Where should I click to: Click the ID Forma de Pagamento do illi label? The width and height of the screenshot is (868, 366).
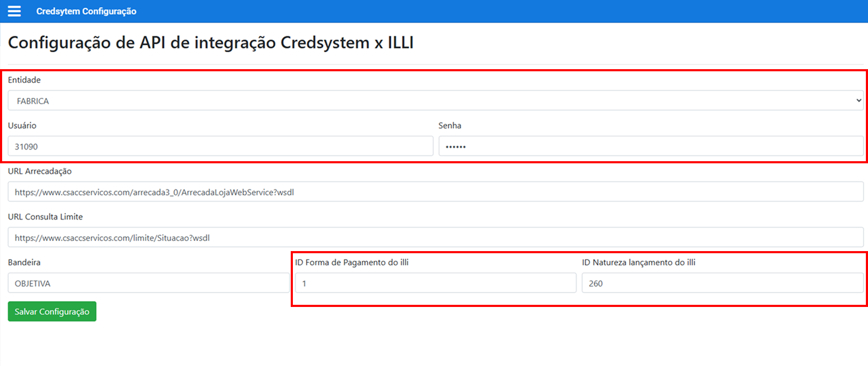point(352,262)
